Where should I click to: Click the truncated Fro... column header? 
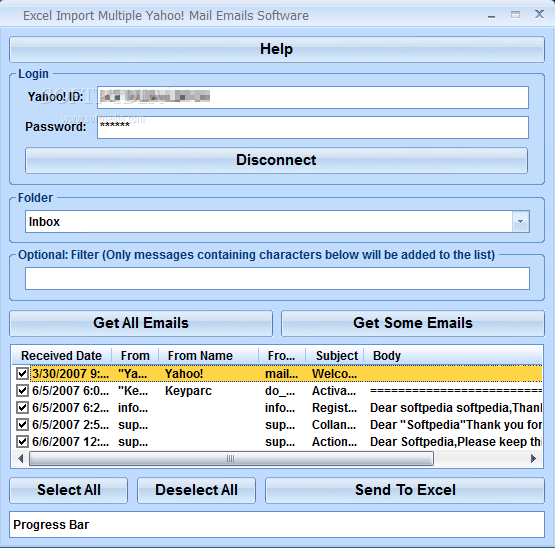(x=281, y=356)
